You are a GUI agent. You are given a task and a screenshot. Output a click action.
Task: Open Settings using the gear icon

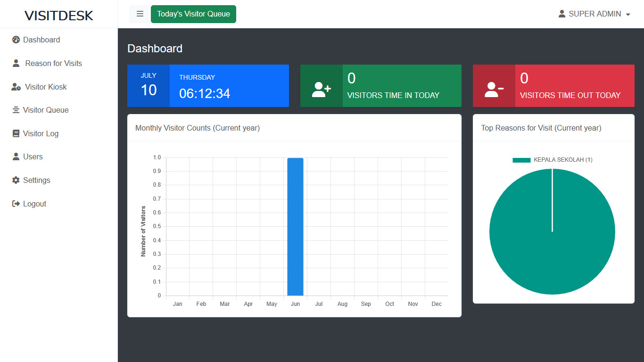pos(16,180)
